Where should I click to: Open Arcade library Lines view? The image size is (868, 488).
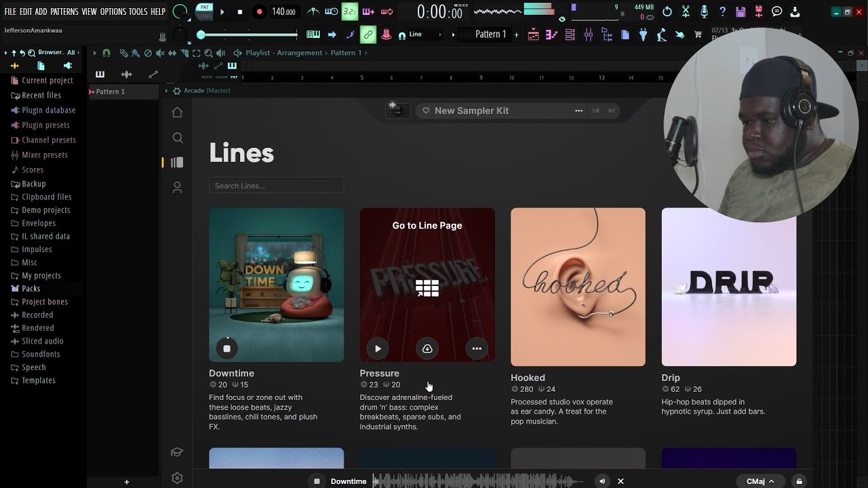[177, 163]
